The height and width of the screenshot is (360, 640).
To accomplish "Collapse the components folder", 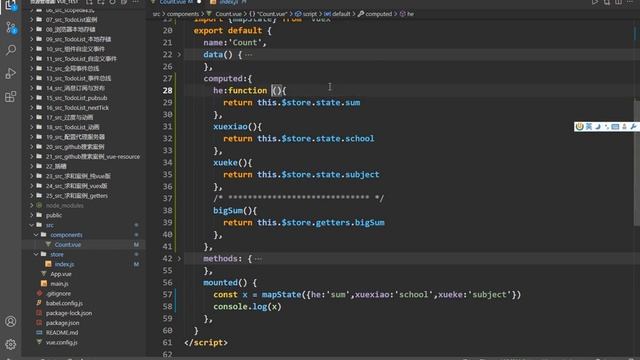I will 36,235.
